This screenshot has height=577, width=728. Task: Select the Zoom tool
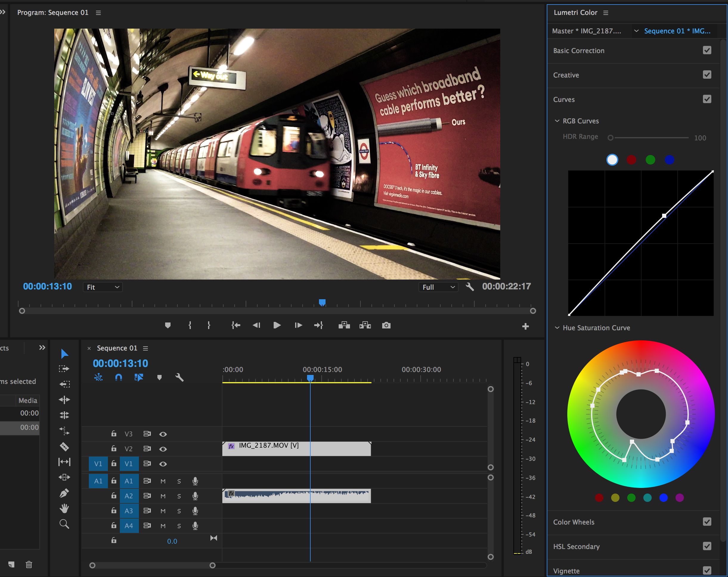64,524
